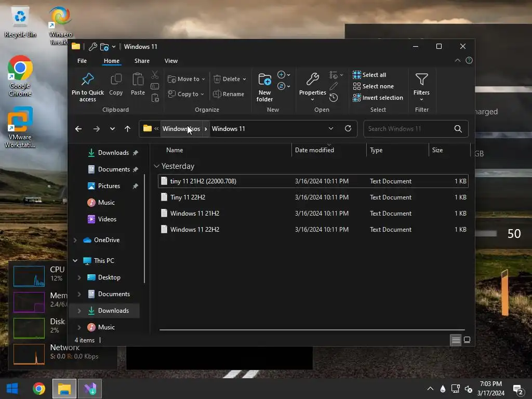Screen dimensions: 532x399
Task: Go back with the left arrow
Action: coord(78,129)
